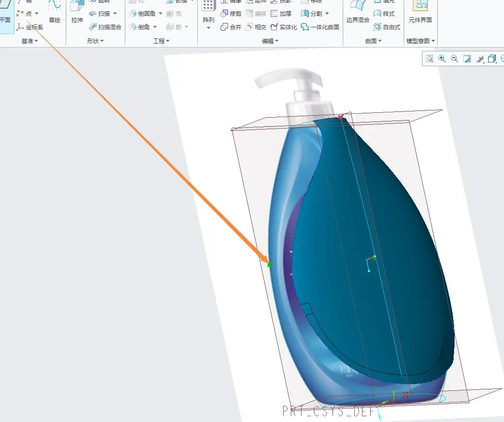Viewport: 504px width, 422px height.
Task: Open the 草绘 (Sketch) tool
Action: click(55, 12)
